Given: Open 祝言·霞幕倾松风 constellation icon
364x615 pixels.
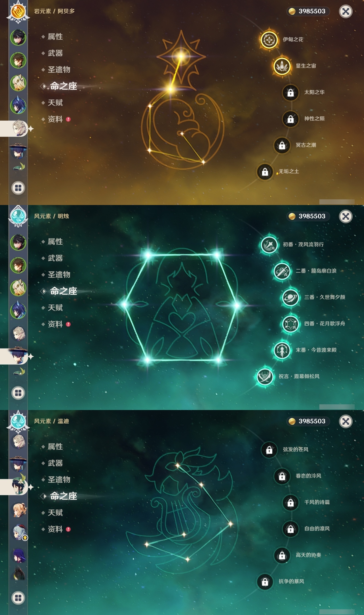Looking at the screenshot, I should [x=265, y=377].
